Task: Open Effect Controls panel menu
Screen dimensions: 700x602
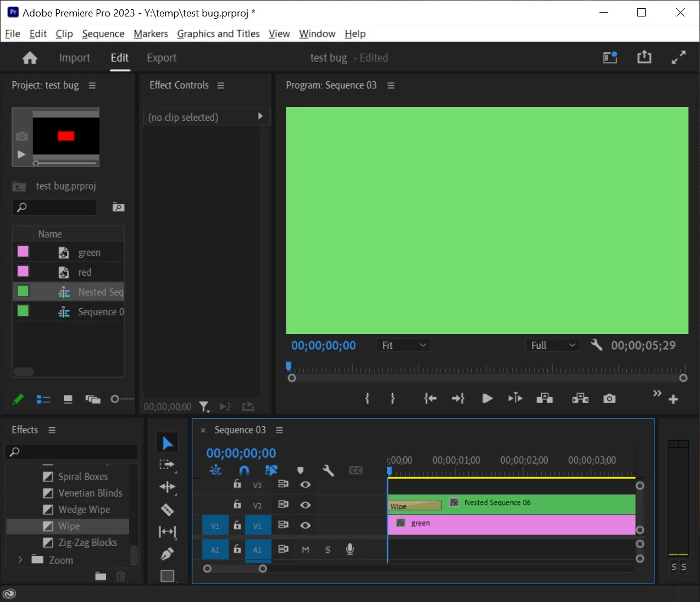Action: click(221, 86)
